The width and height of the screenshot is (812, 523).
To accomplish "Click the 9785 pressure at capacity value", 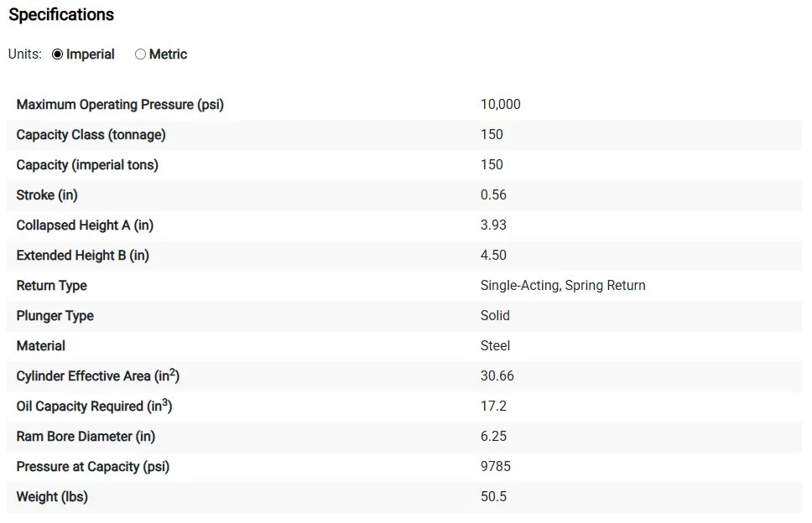I will tap(495, 467).
